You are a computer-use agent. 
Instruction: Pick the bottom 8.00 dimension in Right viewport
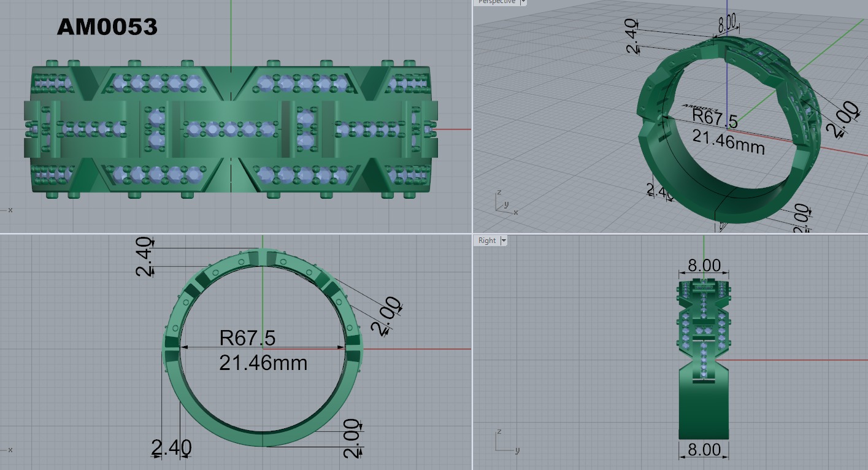tap(704, 450)
